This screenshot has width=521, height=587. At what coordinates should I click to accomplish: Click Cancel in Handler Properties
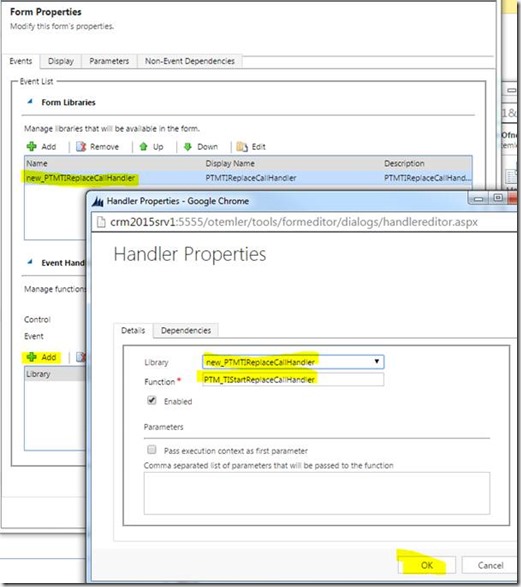[x=490, y=565]
